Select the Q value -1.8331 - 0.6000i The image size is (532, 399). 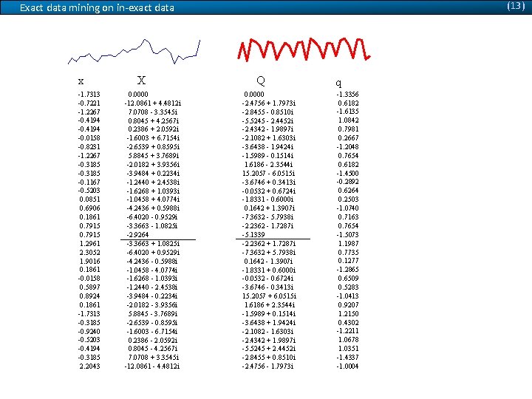coord(267,199)
